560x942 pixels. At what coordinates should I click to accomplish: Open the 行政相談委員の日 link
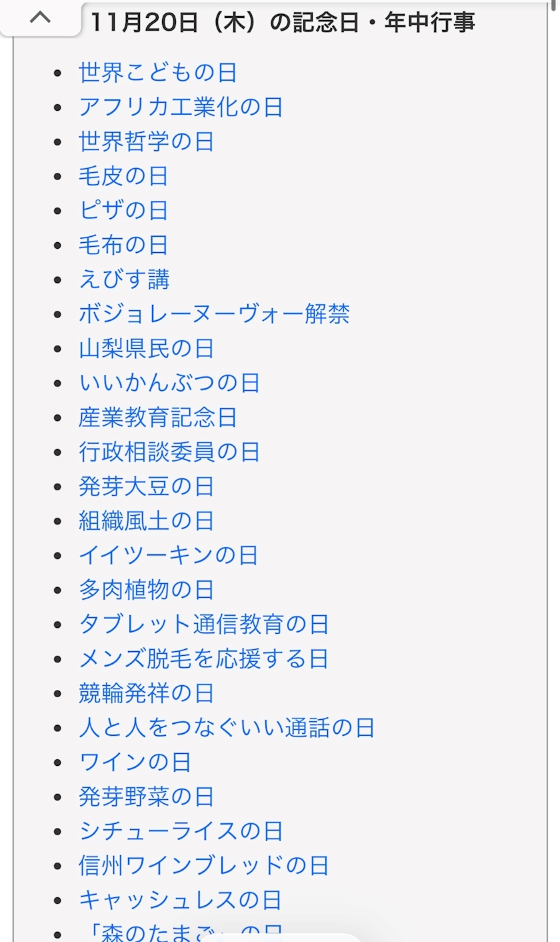click(x=169, y=452)
